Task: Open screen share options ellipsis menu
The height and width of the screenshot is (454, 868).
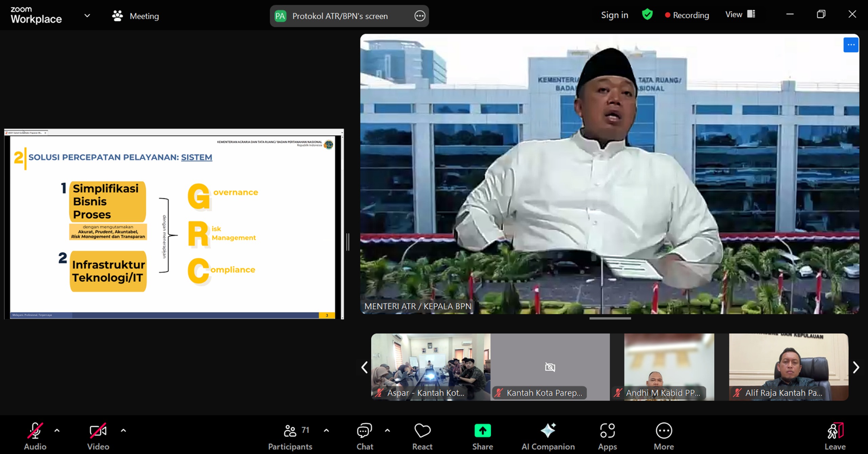Action: click(420, 16)
